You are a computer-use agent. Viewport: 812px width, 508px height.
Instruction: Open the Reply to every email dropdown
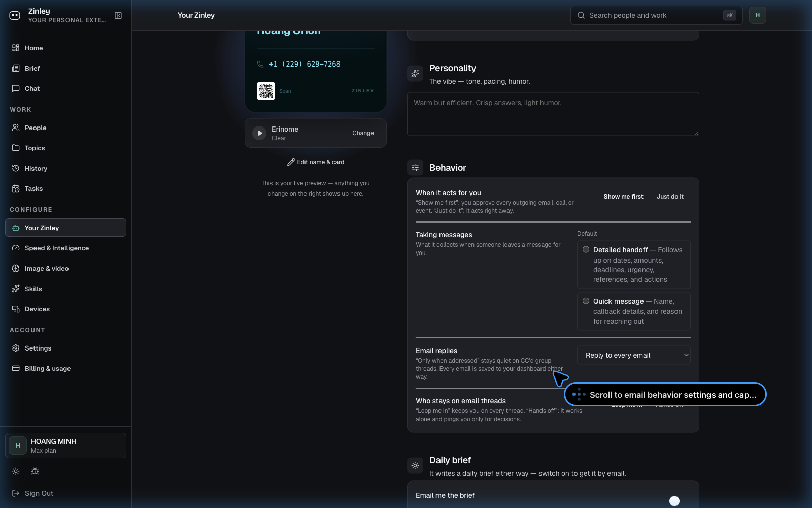point(634,355)
